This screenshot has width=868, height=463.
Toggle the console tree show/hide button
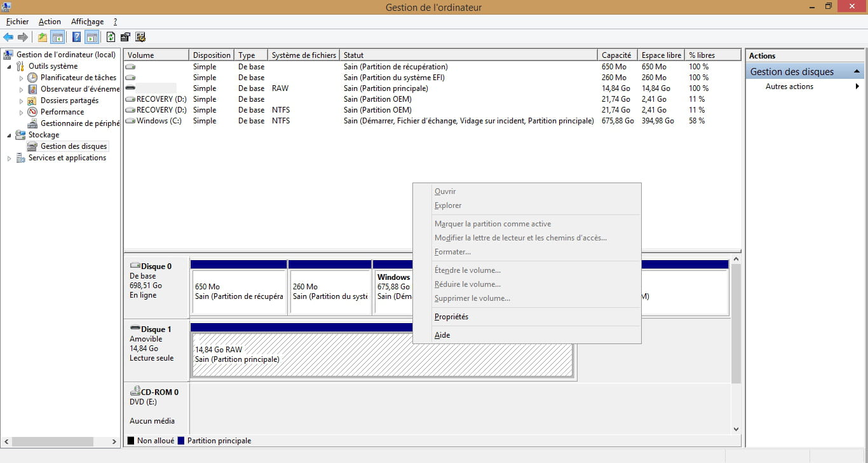(58, 37)
